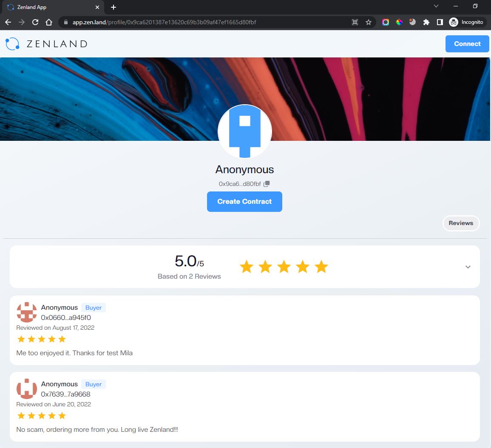Image resolution: width=491 pixels, height=448 pixels.
Task: Click the first star of August 17 review
Action: [21, 339]
